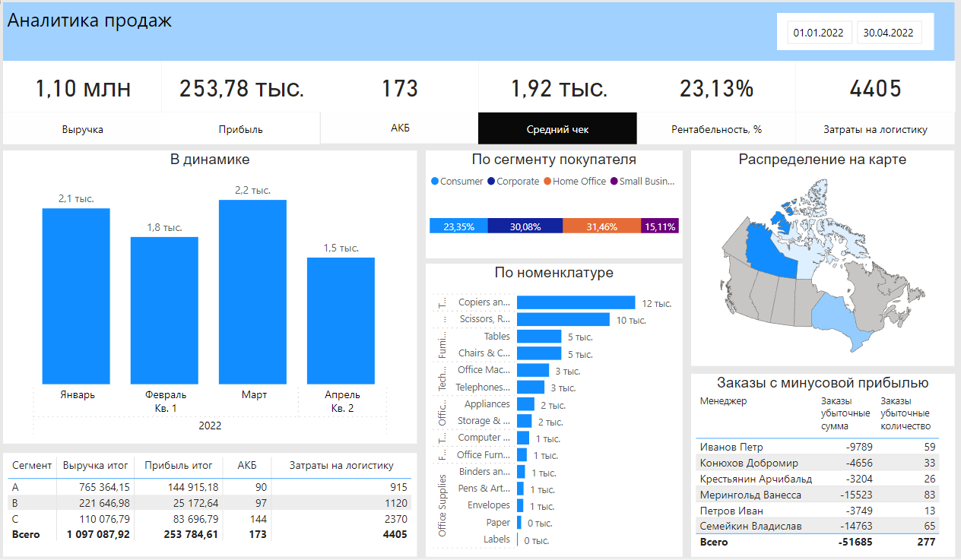Open the end date picker 30.04.2022
961x560 pixels.
(889, 32)
